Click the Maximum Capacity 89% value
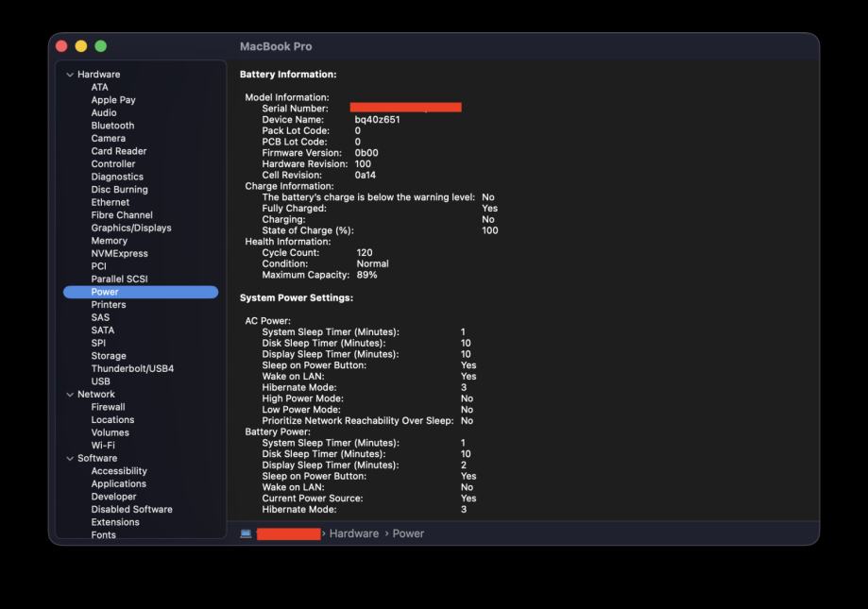The height and width of the screenshot is (609, 868). [366, 275]
